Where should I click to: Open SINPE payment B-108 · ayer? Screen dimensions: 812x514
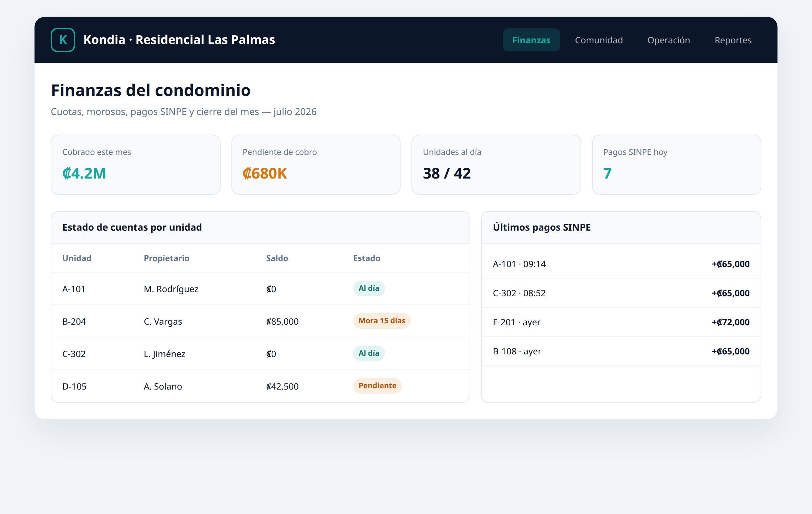(621, 351)
